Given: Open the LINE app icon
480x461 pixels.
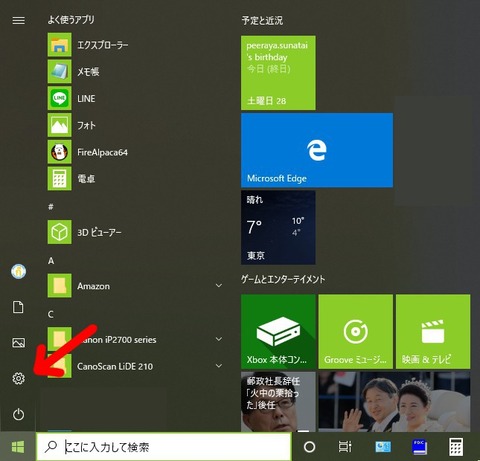Looking at the screenshot, I should [59, 98].
